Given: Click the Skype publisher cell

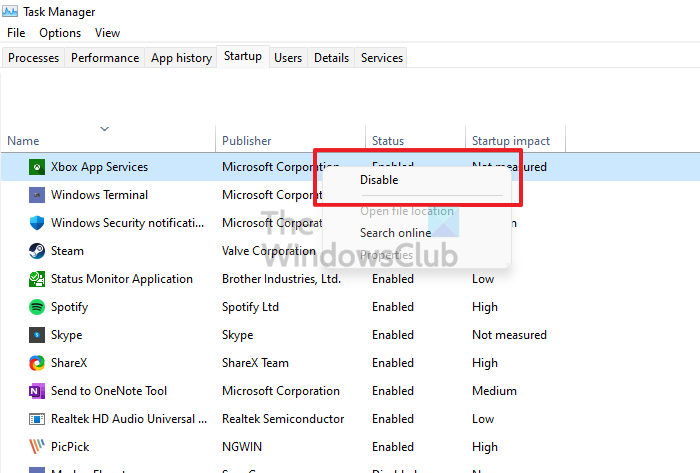Looking at the screenshot, I should pyautogui.click(x=238, y=335).
